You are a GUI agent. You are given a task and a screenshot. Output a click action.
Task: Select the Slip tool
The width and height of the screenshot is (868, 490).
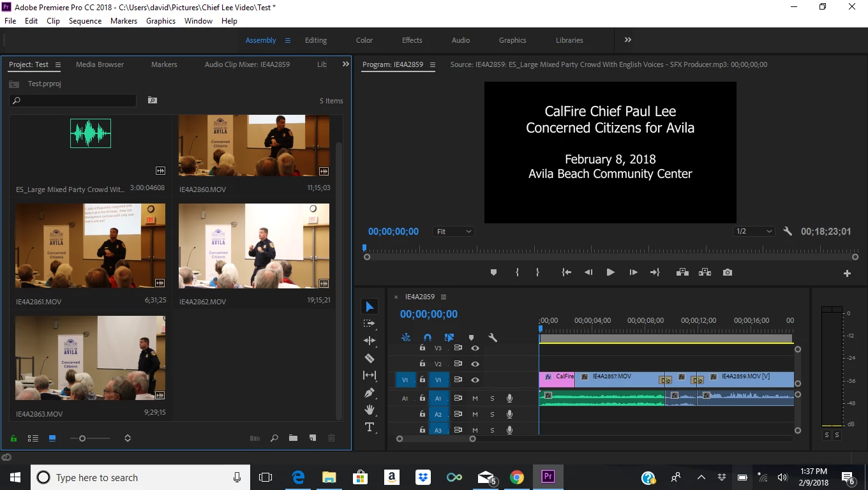pyautogui.click(x=369, y=375)
